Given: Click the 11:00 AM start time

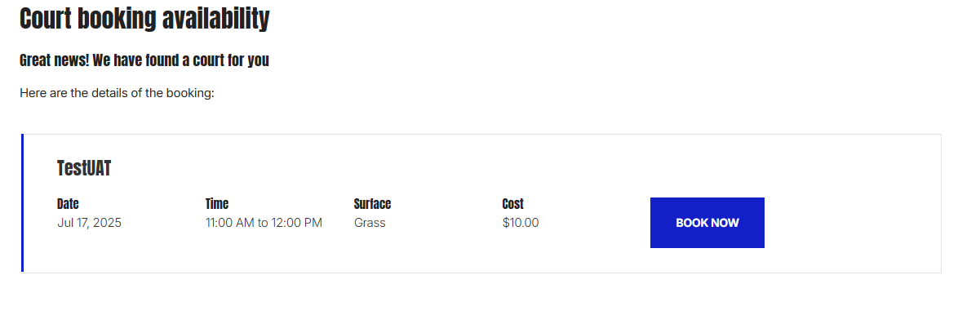Looking at the screenshot, I should click(x=230, y=223).
